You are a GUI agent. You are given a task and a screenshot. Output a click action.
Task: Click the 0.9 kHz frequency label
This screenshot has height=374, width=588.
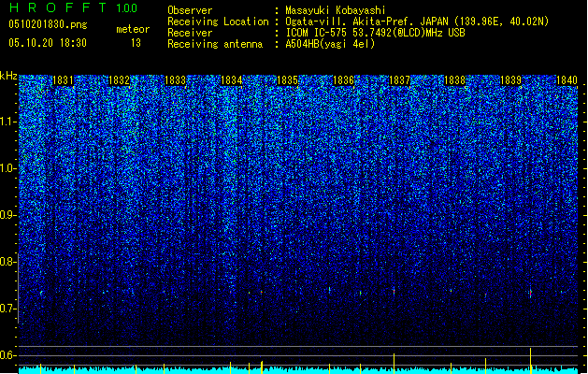coord(8,215)
